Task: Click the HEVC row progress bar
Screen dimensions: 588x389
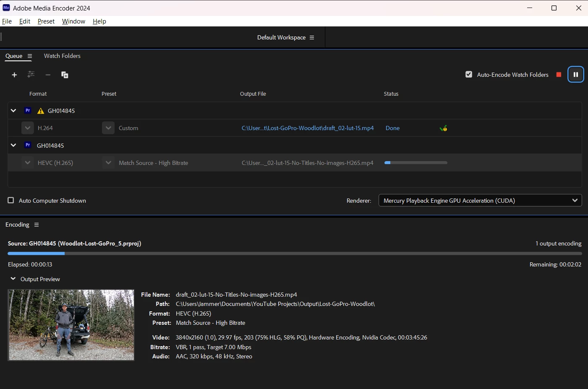Action: point(416,163)
